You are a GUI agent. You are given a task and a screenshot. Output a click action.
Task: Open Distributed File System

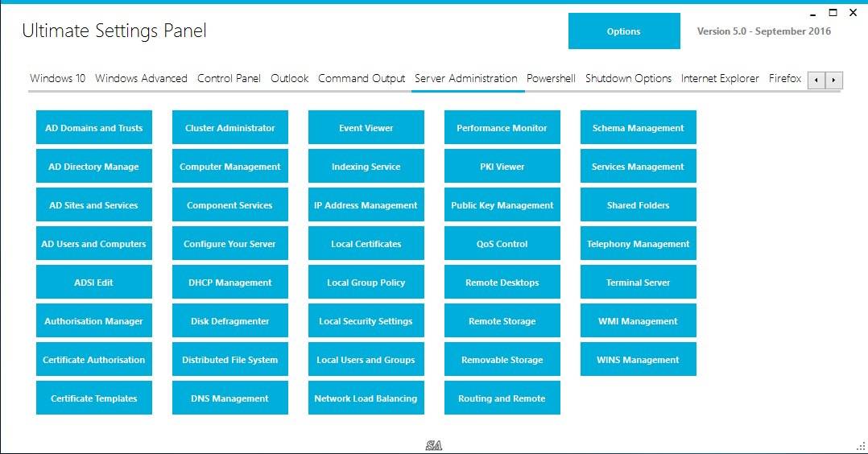230,359
